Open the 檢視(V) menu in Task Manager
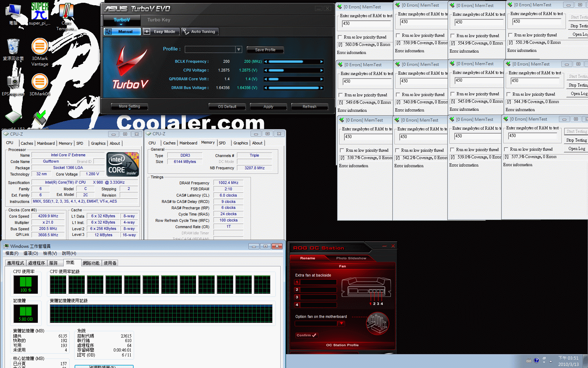The height and width of the screenshot is (368, 588). click(49, 253)
